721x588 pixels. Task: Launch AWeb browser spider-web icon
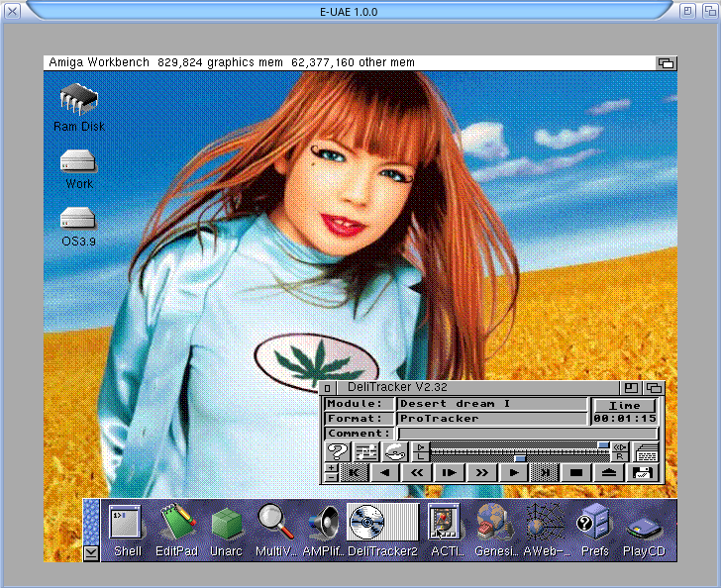545,522
